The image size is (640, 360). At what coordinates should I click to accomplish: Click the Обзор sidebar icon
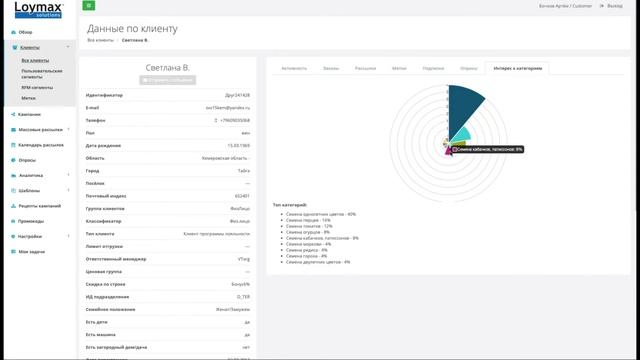click(13, 32)
